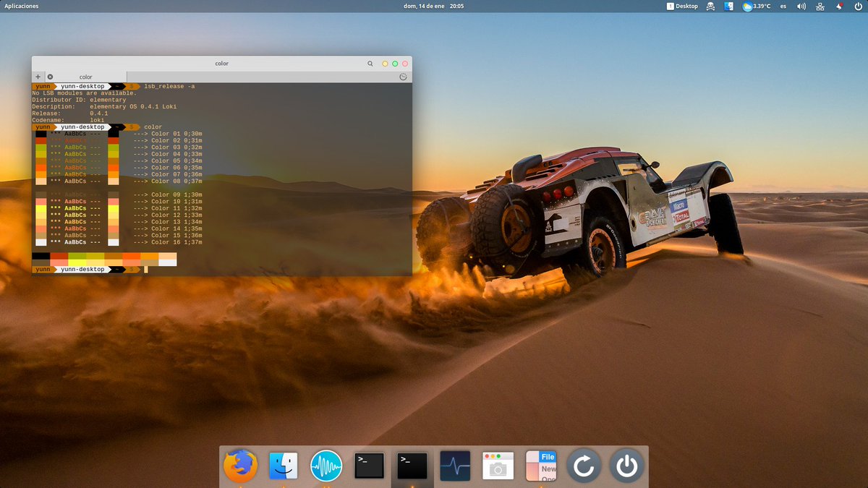Image resolution: width=868 pixels, height=488 pixels.
Task: Click the Finder face icon in top panel
Action: pos(729,6)
